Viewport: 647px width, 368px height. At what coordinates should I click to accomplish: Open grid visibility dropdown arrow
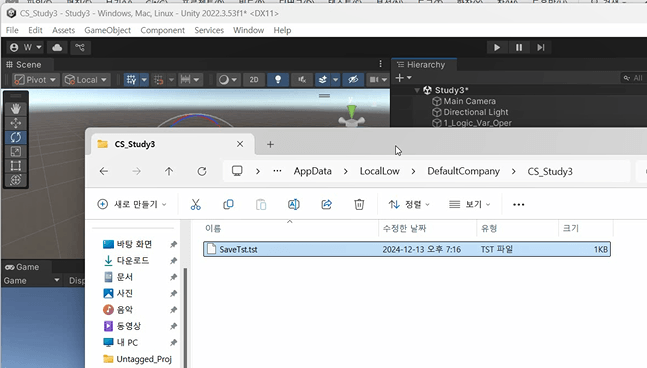(x=144, y=80)
